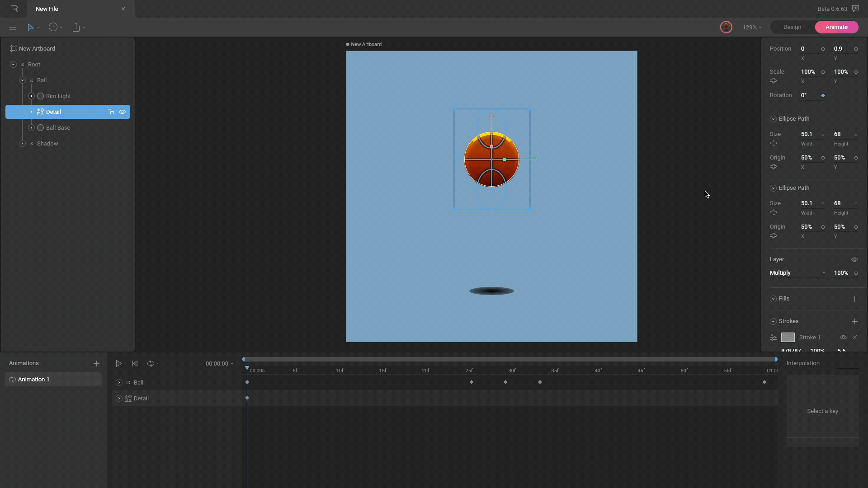
Task: Switch to Animate mode
Action: 836,27
